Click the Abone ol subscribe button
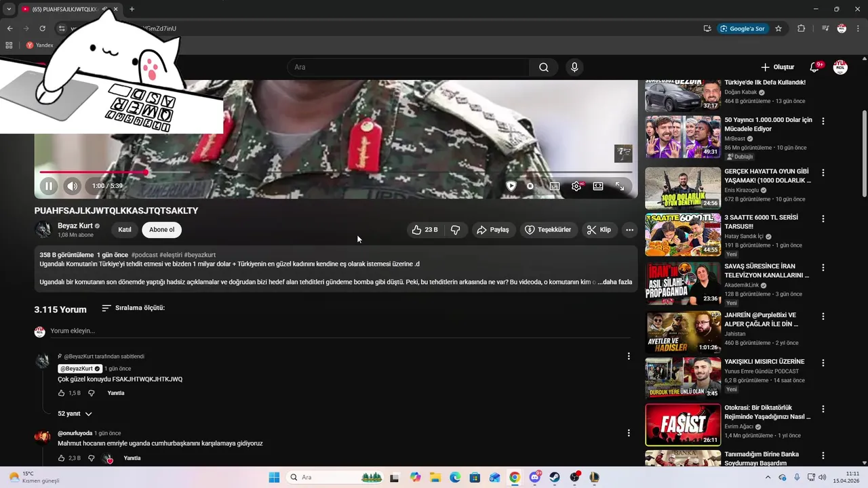 click(161, 230)
